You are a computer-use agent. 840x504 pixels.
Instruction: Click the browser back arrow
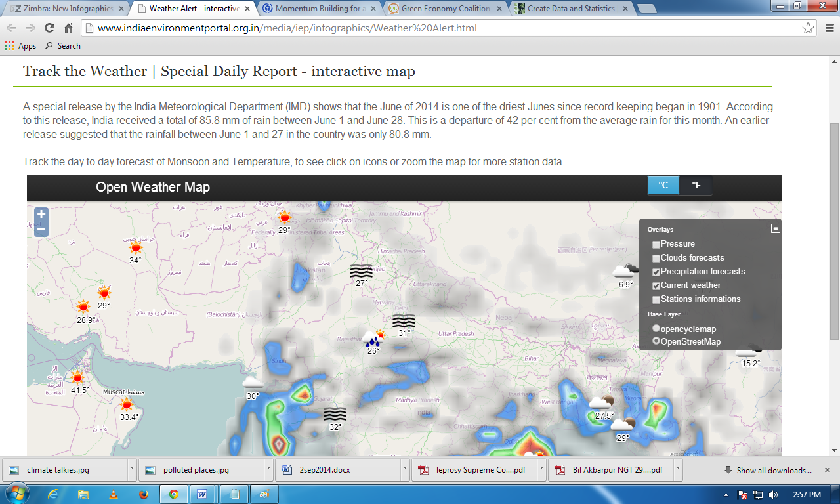click(12, 28)
